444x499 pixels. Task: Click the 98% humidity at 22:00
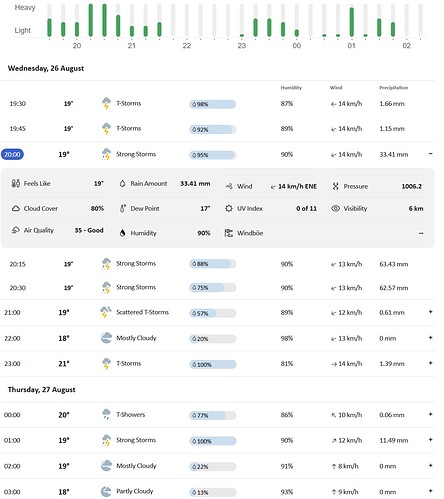[x=287, y=338]
